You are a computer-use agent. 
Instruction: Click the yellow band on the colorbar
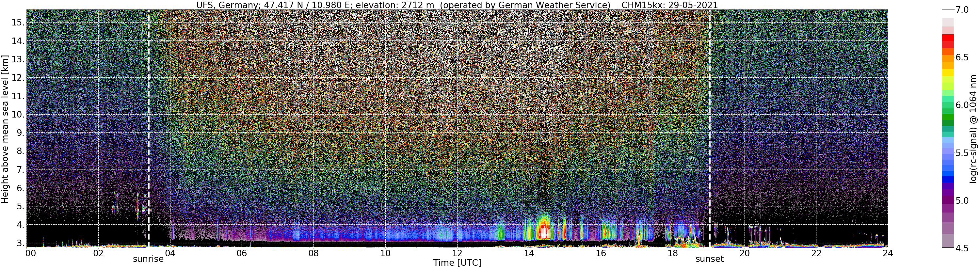(947, 73)
